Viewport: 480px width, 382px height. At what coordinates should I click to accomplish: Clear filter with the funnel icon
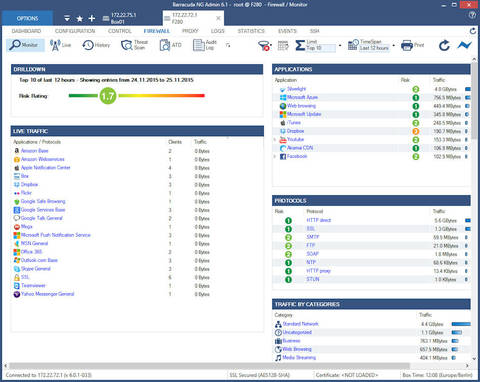pyautogui.click(x=264, y=45)
